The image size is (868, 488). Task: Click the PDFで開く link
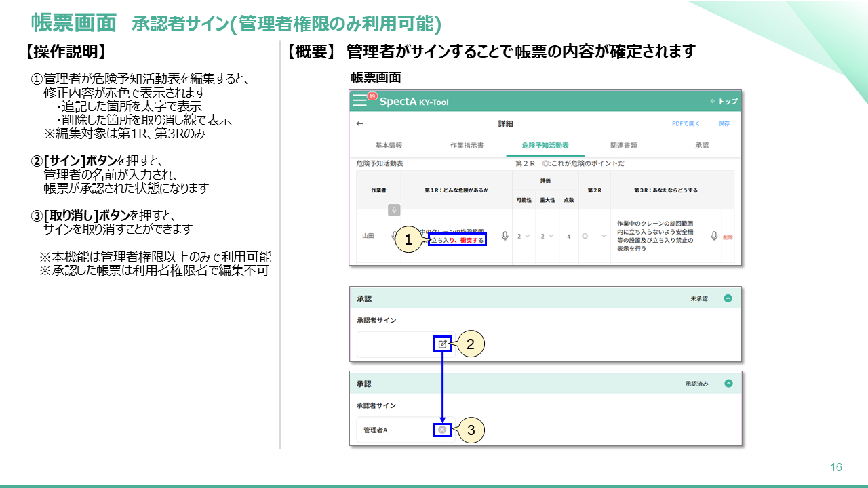click(x=686, y=124)
